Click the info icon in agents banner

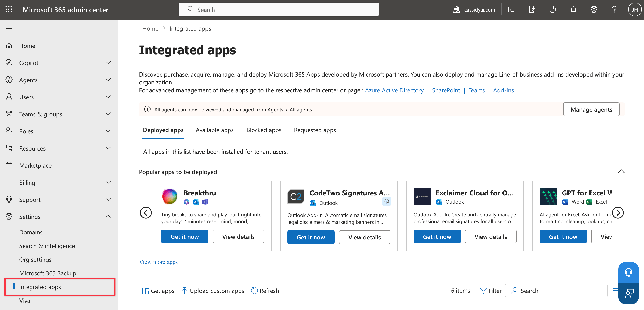click(147, 109)
